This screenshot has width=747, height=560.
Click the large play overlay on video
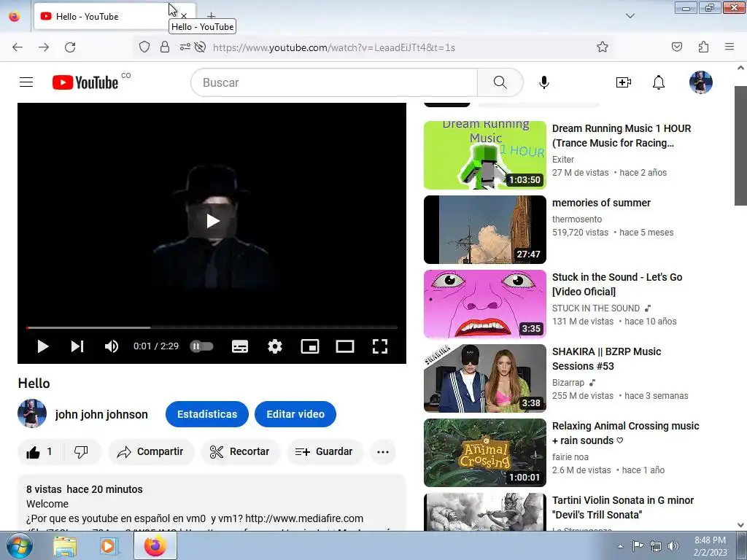212,220
